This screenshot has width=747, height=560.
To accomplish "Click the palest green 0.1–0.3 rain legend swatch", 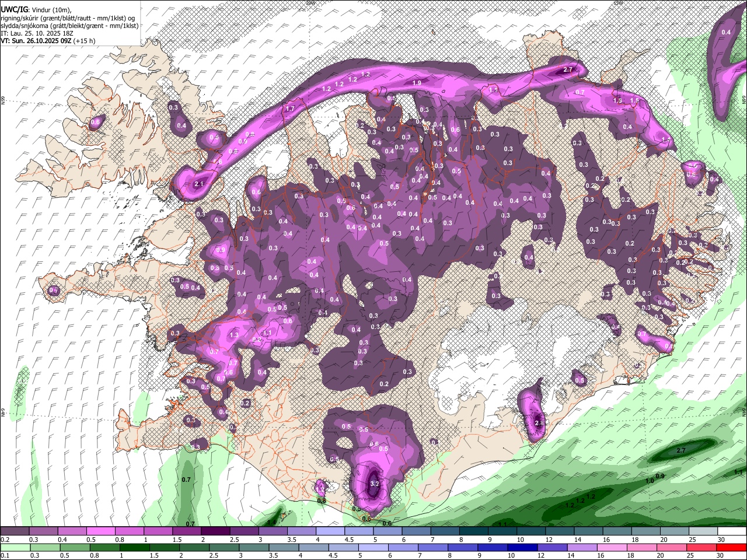I will (15, 547).
